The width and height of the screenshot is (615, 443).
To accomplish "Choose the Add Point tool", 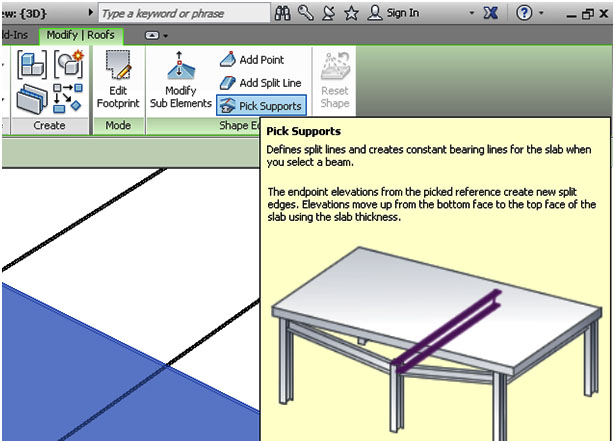I will 252,60.
